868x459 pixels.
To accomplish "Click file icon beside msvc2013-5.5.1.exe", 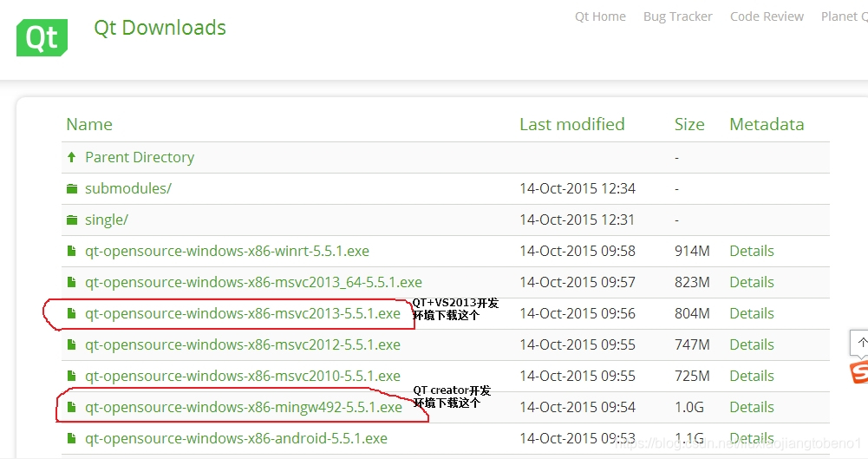I will (71, 313).
